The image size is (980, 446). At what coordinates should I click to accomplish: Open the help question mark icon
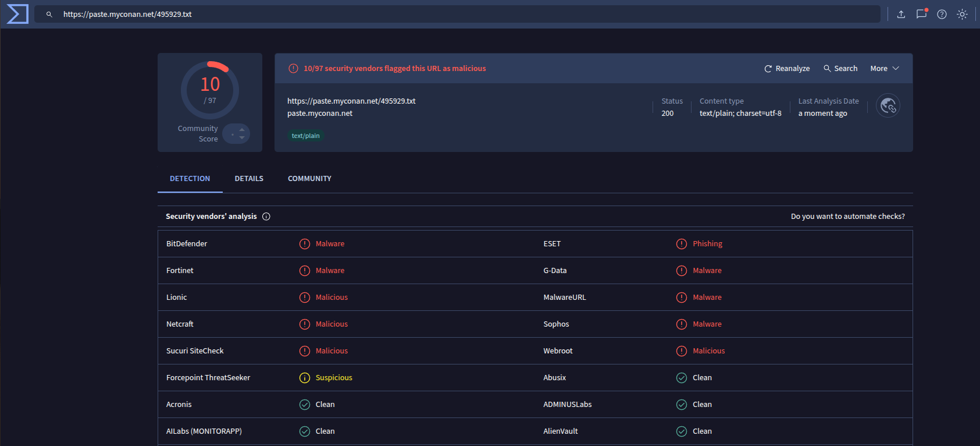[942, 15]
